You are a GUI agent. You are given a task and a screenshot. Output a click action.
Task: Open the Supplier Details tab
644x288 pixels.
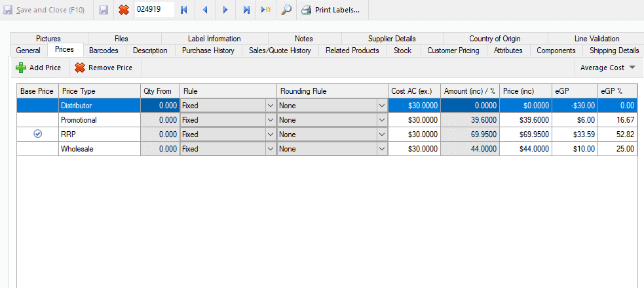[392, 39]
